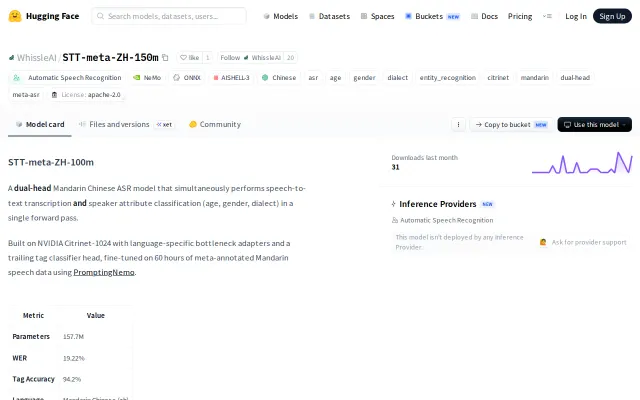Click the Inference Providers heading
640x400 pixels.
tap(438, 204)
